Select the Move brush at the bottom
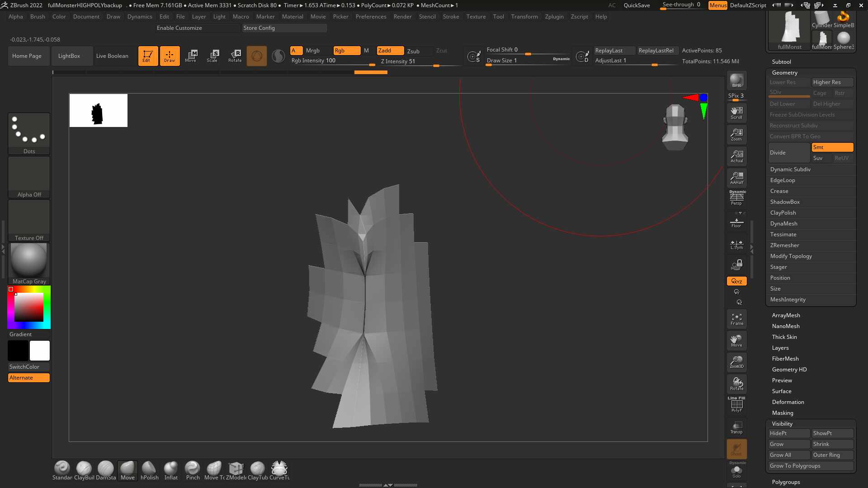Viewport: 868px width, 488px height. (x=127, y=470)
